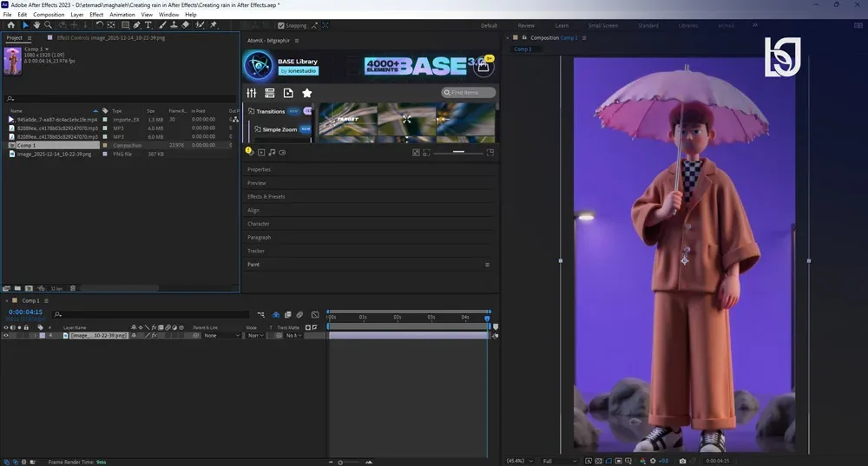Viewport: 868px width, 466px height.
Task: Select the Zoom magnifier tool
Action: click(48, 25)
